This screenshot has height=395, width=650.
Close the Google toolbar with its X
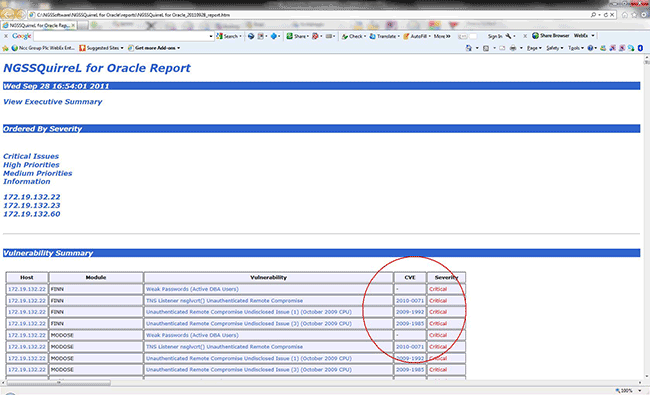click(6, 36)
